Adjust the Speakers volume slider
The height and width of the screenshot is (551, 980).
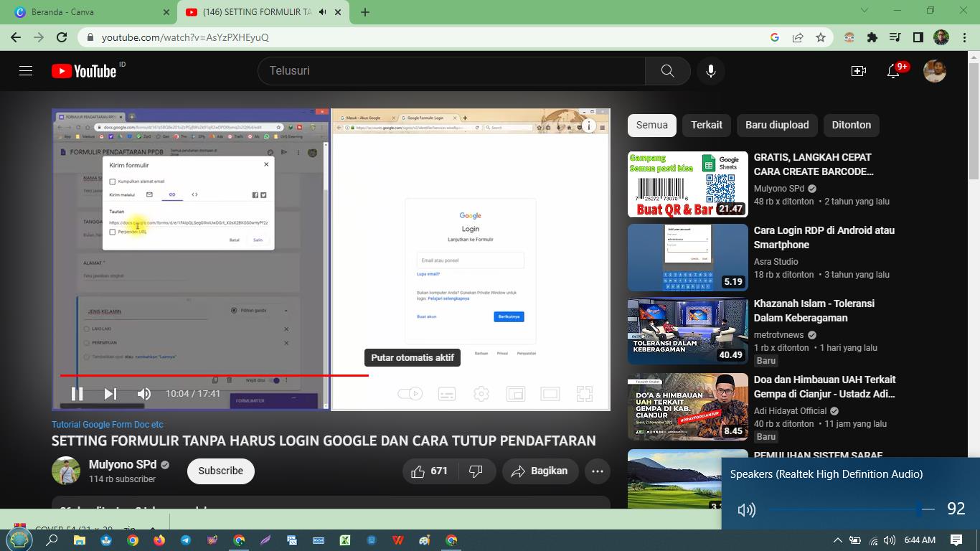pos(919,509)
